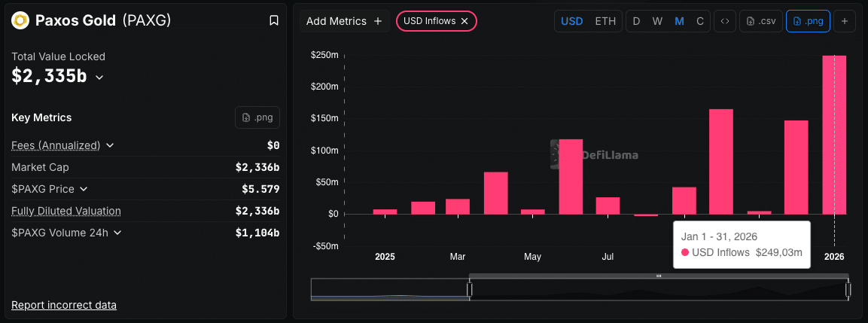Viewport: 868px width, 323px height.
Task: Click the Paxos Gold coin logo
Action: tap(20, 21)
